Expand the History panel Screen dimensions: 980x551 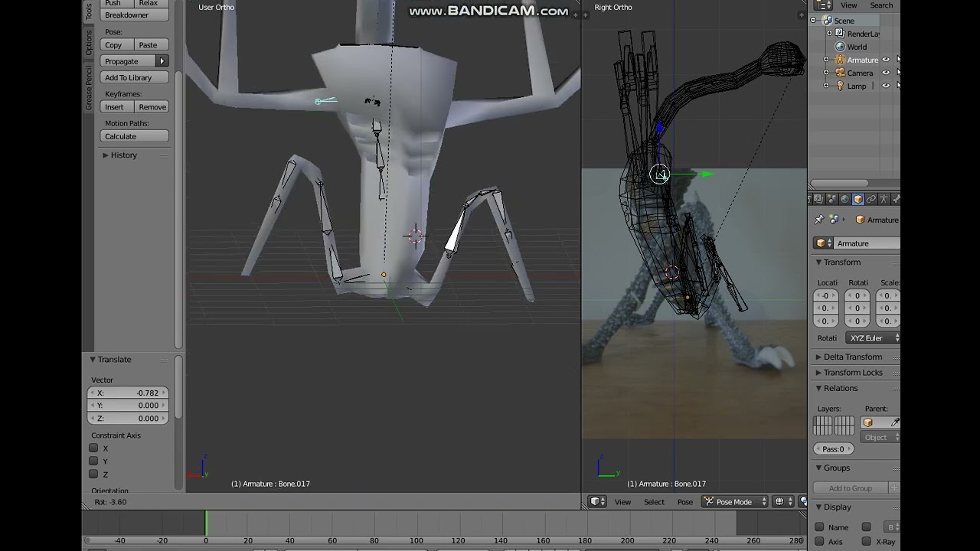pos(106,155)
